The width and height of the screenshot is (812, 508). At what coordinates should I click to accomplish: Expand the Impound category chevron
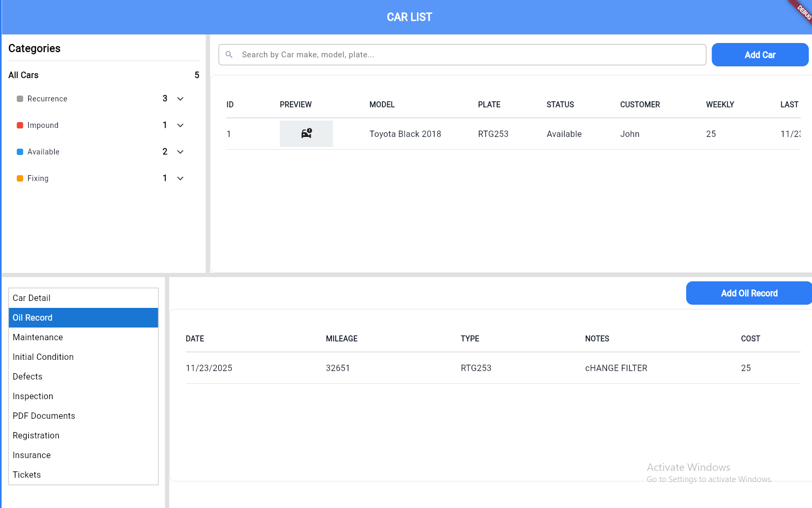(x=181, y=125)
